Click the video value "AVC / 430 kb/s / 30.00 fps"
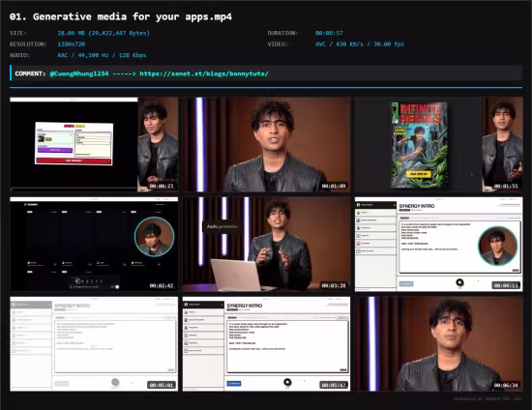This screenshot has width=532, height=410. point(360,44)
